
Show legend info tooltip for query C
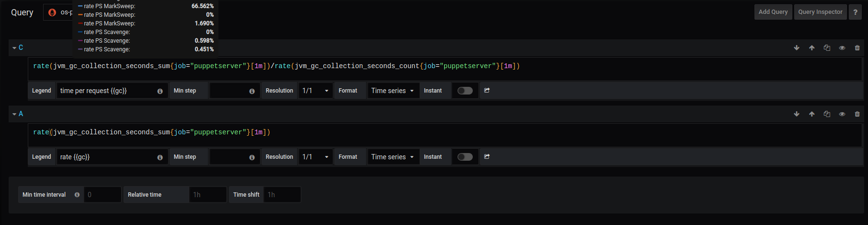160,91
